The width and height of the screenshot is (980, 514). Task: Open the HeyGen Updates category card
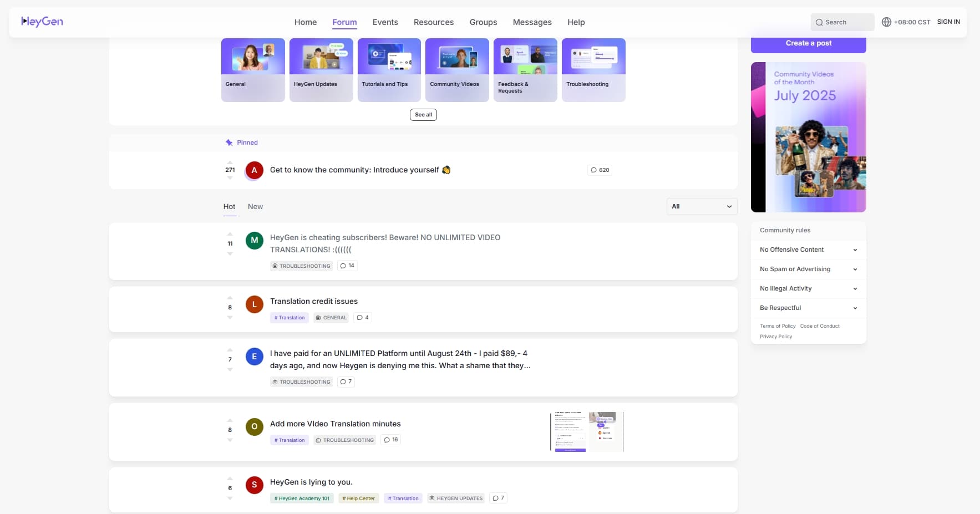321,70
